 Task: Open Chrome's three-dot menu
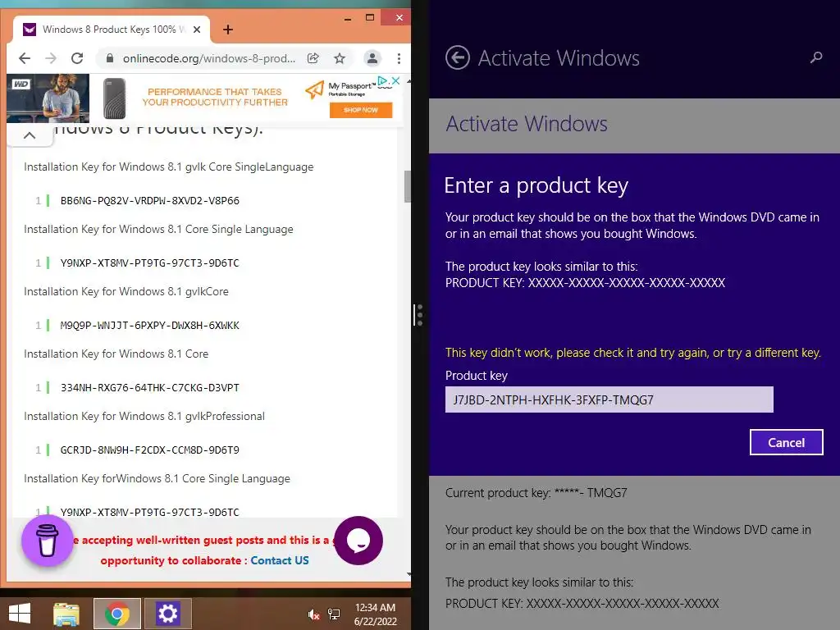click(x=399, y=58)
